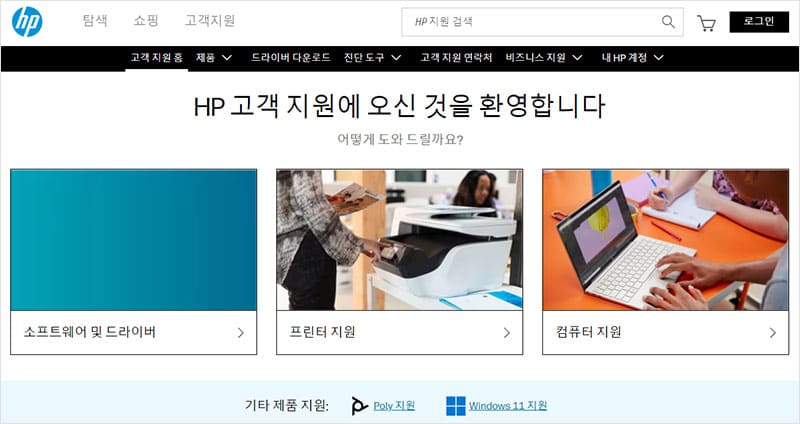Click arrow on 프린터 지원 card
The width and height of the screenshot is (800, 424).
507,333
